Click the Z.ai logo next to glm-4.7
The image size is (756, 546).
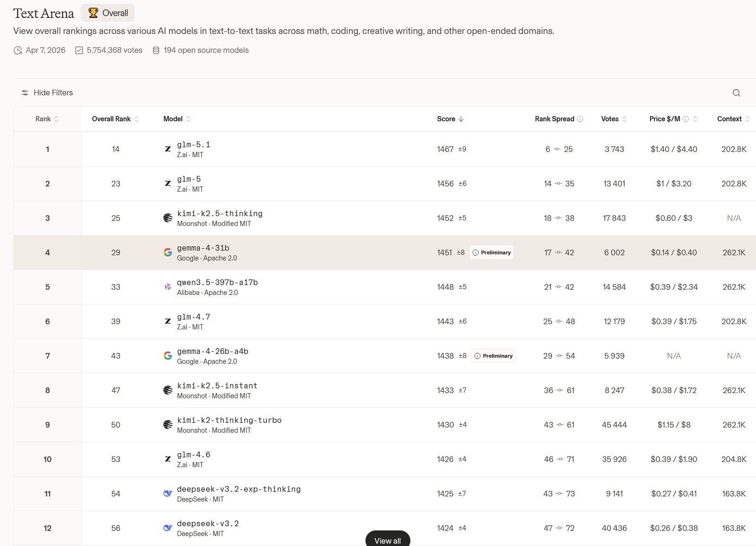point(168,321)
